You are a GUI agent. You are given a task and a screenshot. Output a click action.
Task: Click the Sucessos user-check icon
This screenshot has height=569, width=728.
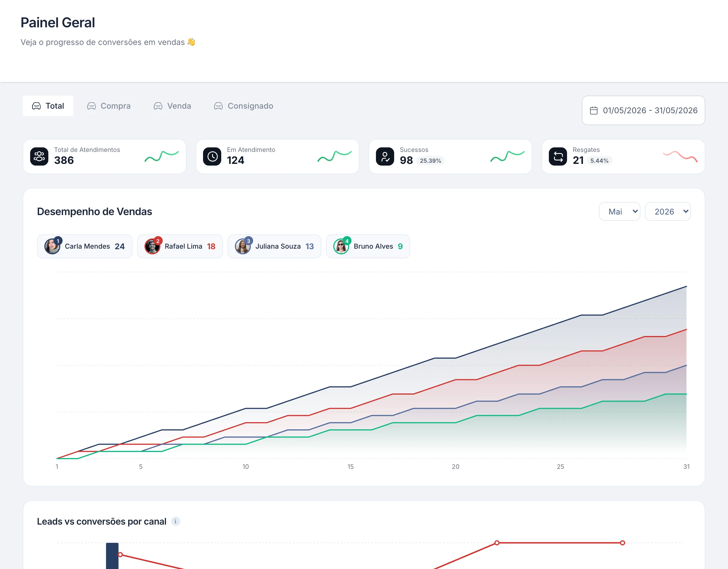[385, 156]
